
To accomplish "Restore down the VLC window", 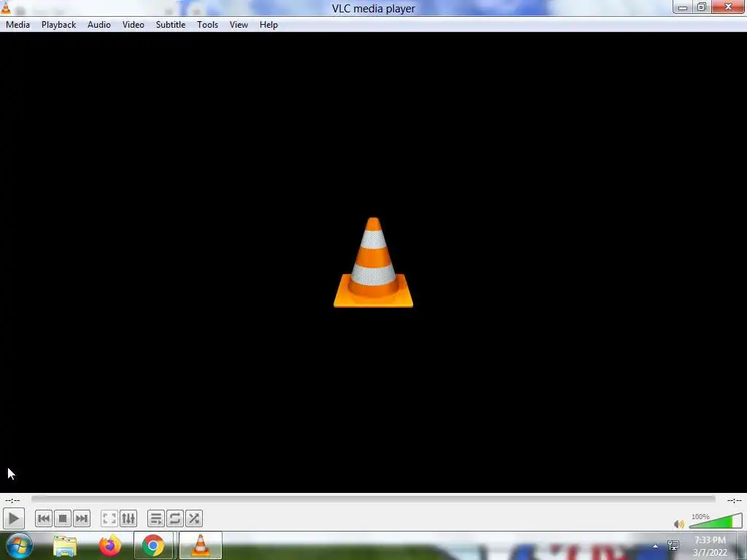I will [x=701, y=7].
